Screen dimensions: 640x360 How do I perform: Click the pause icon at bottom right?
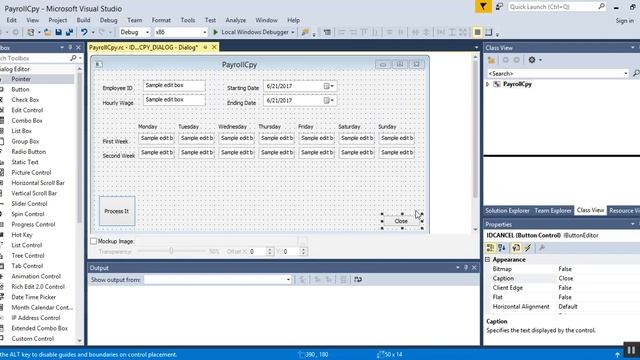click(x=631, y=350)
